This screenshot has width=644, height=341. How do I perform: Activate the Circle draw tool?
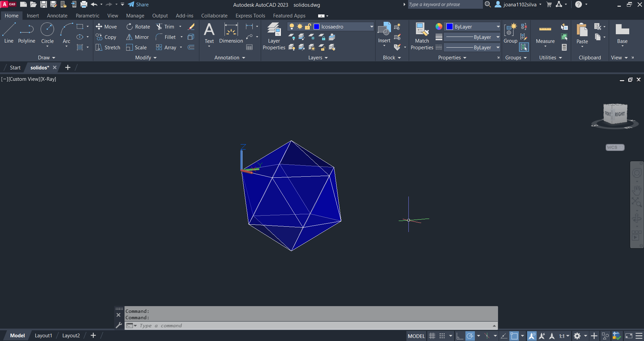click(47, 33)
